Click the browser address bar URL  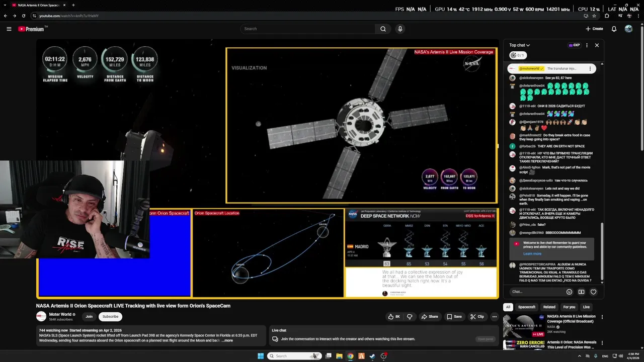pos(69,16)
